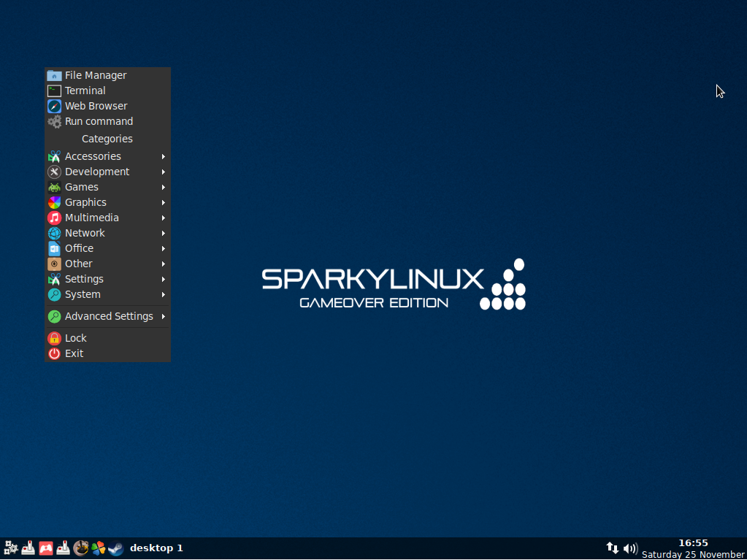Click the desktop 1 workspace label
Screen dimensions: 747x560
click(156, 548)
